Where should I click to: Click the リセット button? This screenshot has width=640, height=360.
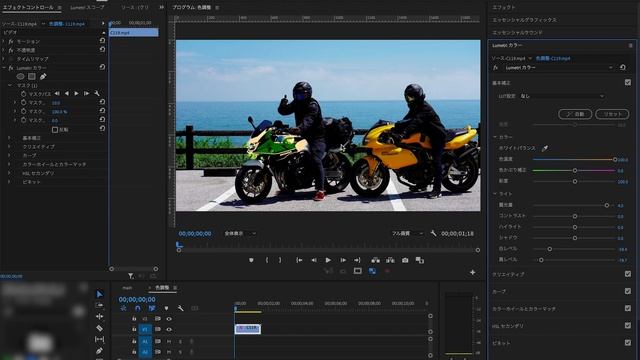click(612, 114)
